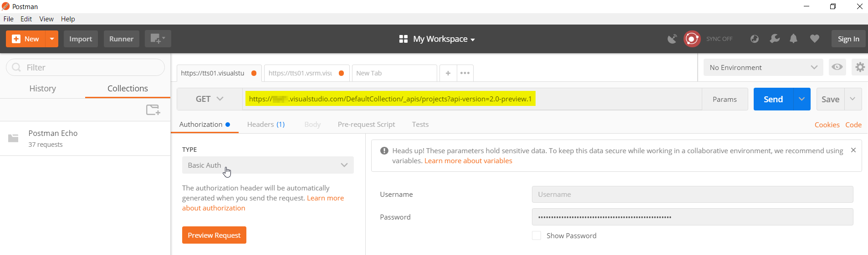Add a new request tab with plus
This screenshot has height=255, width=868.
[448, 73]
